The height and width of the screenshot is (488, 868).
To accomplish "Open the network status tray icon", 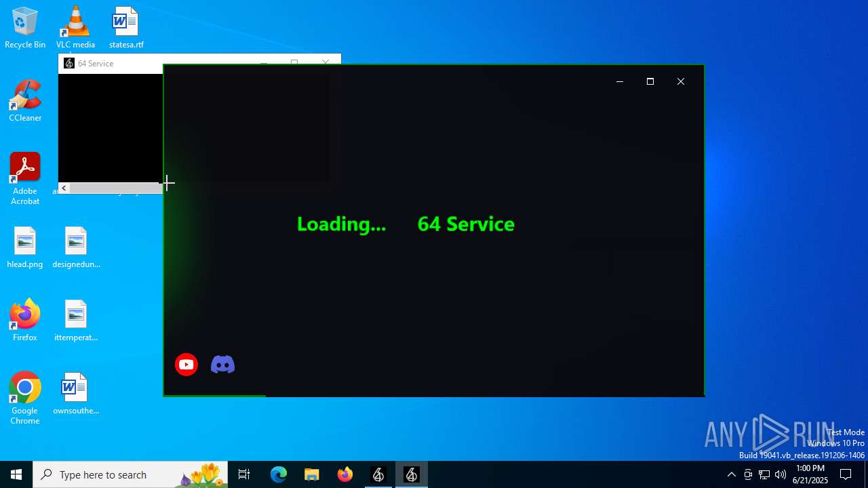I will (764, 474).
